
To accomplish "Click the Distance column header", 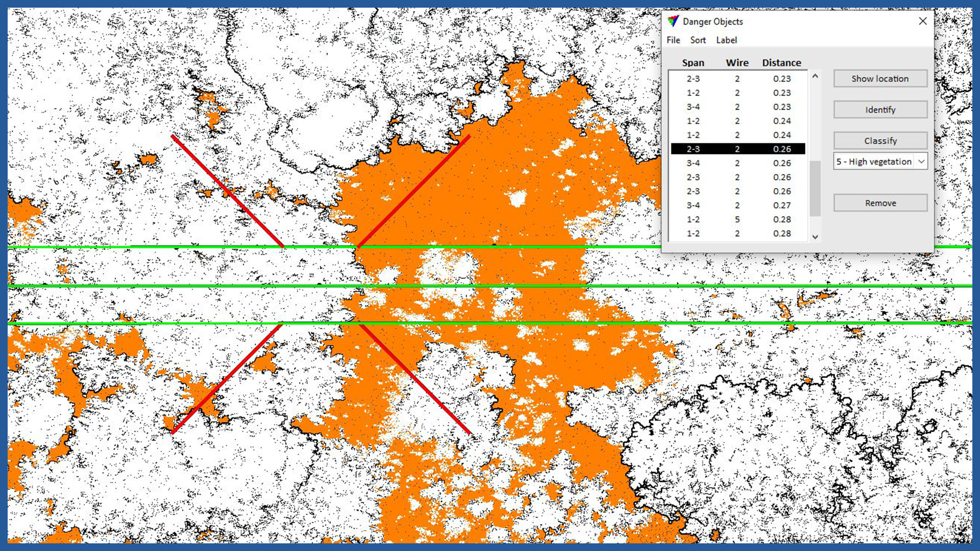I will coord(781,63).
